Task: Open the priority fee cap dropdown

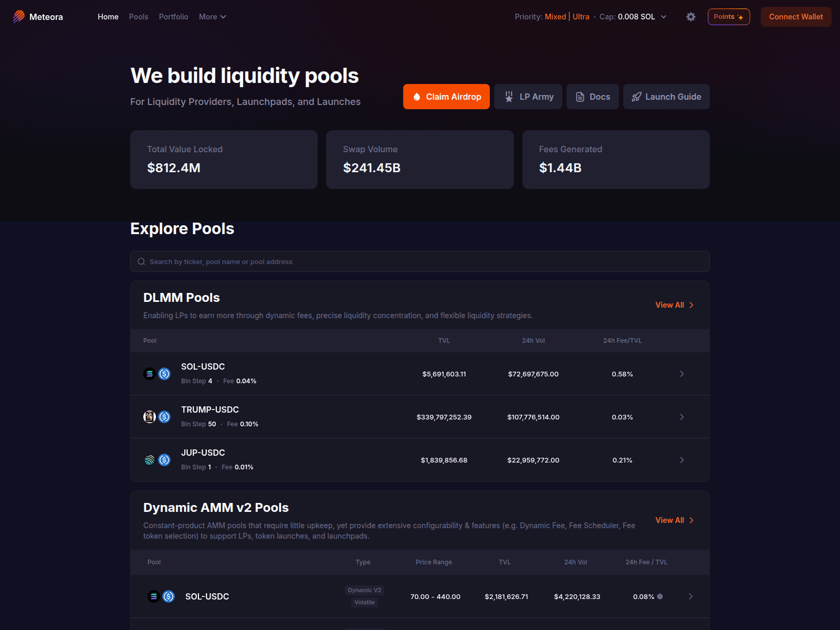Action: coord(664,17)
